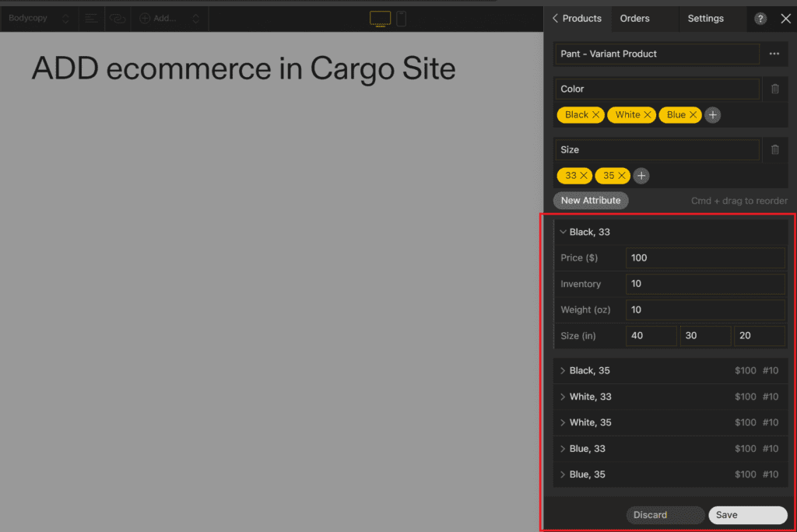The image size is (797, 532).
Task: Delete the Size attribute
Action: [774, 150]
